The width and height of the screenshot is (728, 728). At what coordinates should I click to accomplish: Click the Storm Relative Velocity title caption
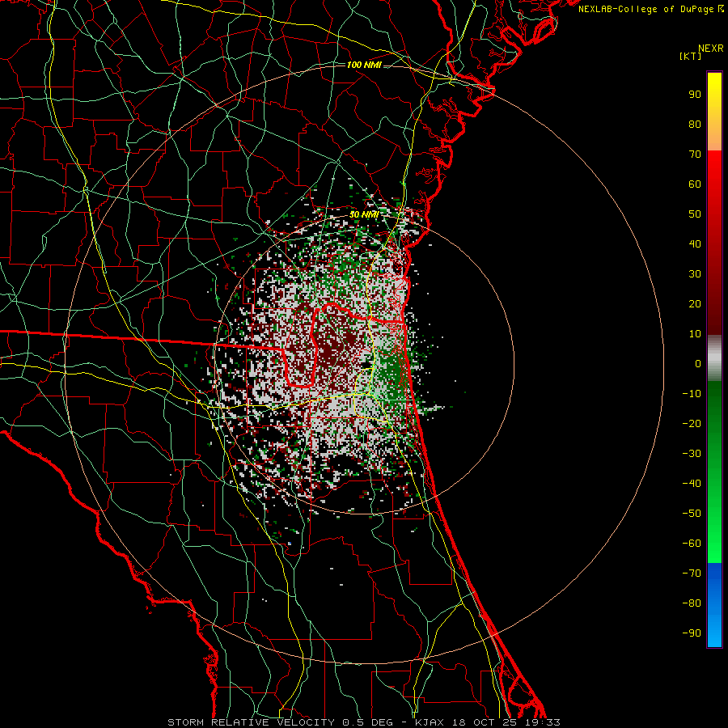363,722
